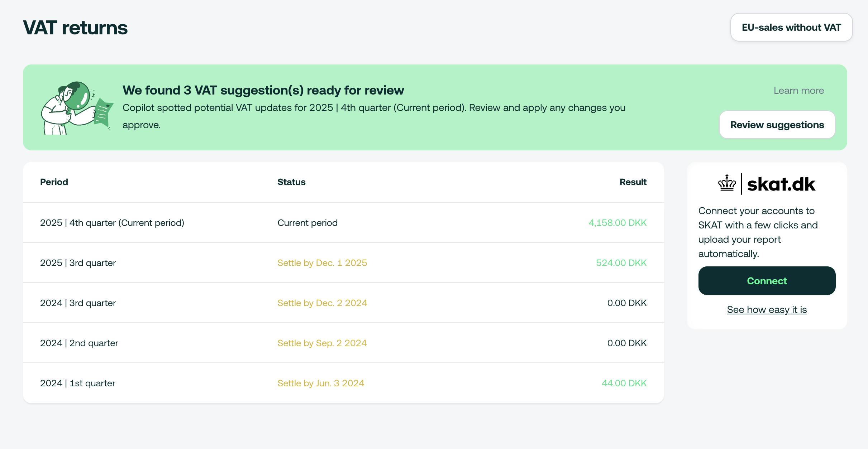This screenshot has width=868, height=449.
Task: Click Settle by Dec. 1 2025 status
Action: coord(322,263)
